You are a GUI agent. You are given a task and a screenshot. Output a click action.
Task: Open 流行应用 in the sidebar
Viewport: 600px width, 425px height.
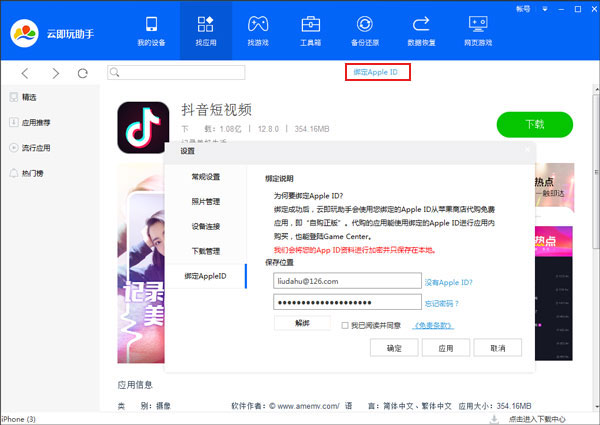(30, 148)
